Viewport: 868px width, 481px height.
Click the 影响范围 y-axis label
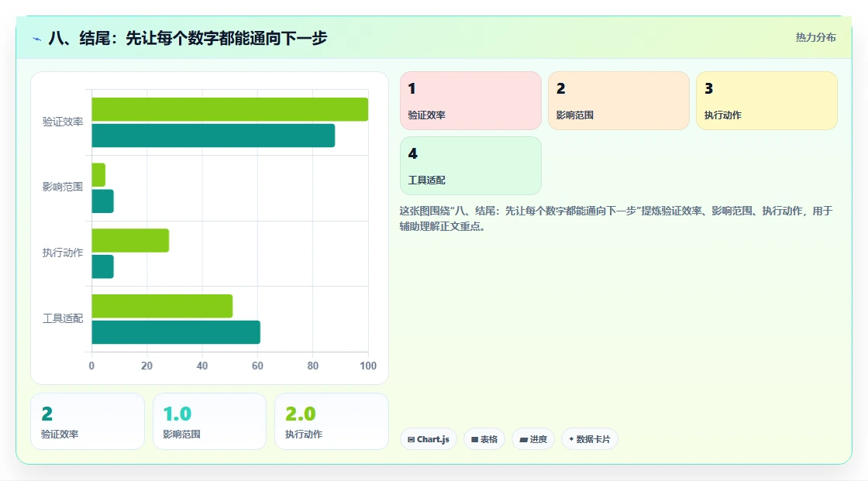tap(63, 187)
